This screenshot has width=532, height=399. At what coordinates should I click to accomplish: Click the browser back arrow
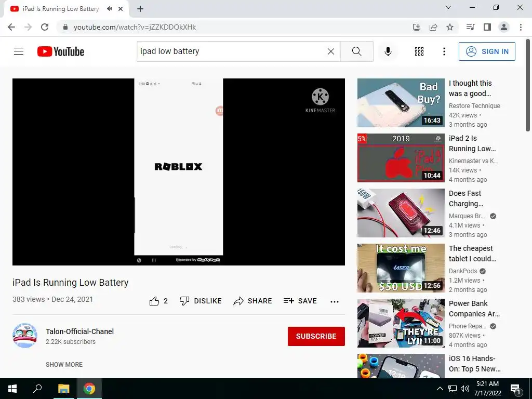pyautogui.click(x=11, y=27)
